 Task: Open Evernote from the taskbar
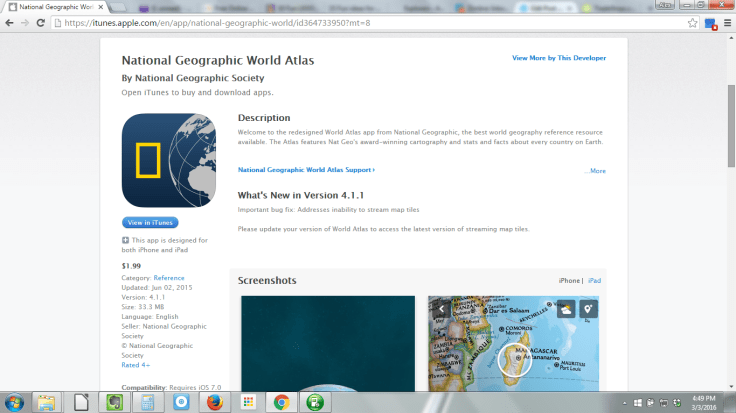[114, 403]
